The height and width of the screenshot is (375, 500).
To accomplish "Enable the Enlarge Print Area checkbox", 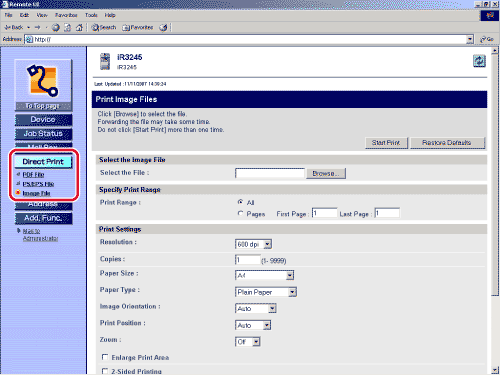I will coord(105,357).
